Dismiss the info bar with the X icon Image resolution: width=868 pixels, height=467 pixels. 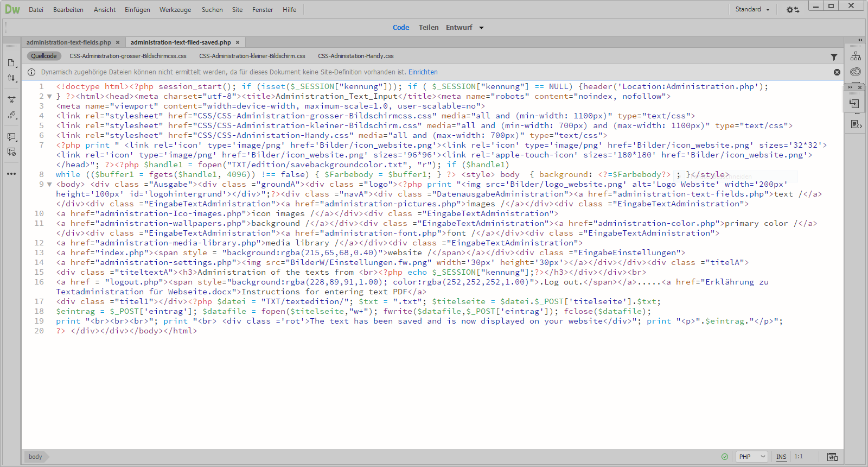[x=837, y=72]
